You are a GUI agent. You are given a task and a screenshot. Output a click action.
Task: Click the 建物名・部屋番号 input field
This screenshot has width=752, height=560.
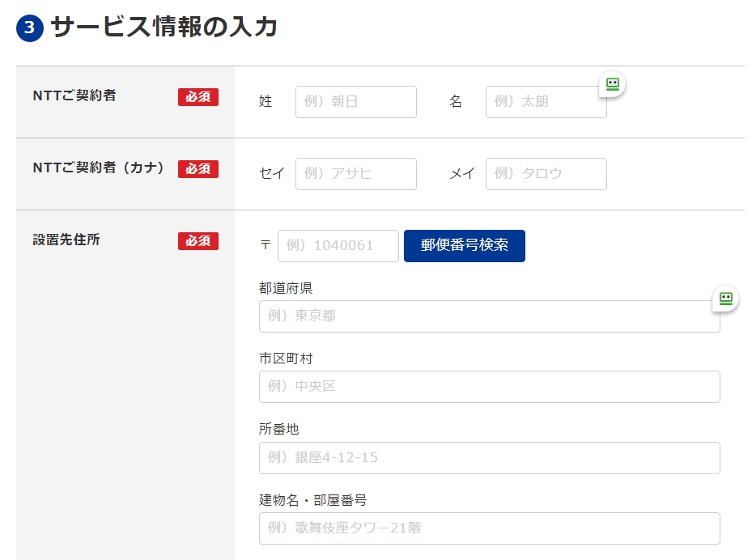[x=489, y=528]
